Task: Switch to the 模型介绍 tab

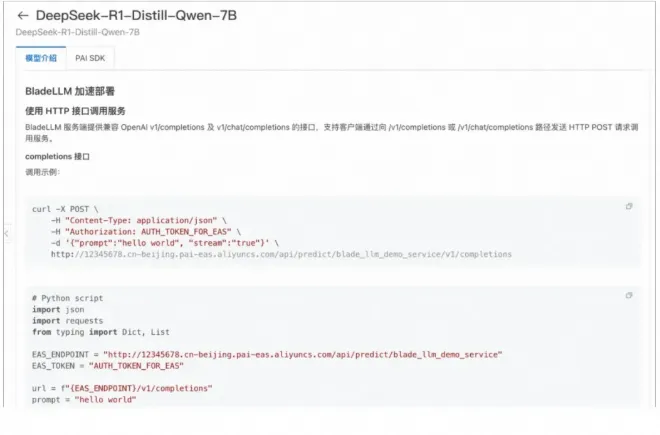Action: click(41, 58)
